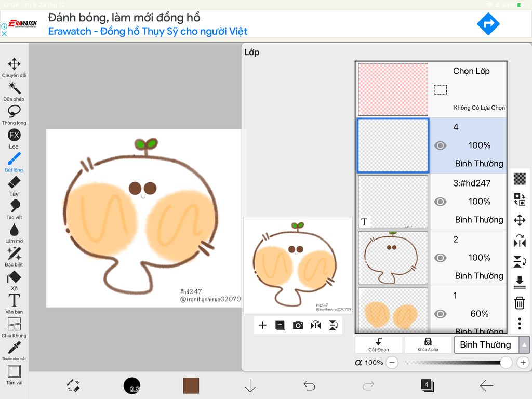
Task: Toggle visibility of layer 3:#hd247
Action: pos(440,202)
